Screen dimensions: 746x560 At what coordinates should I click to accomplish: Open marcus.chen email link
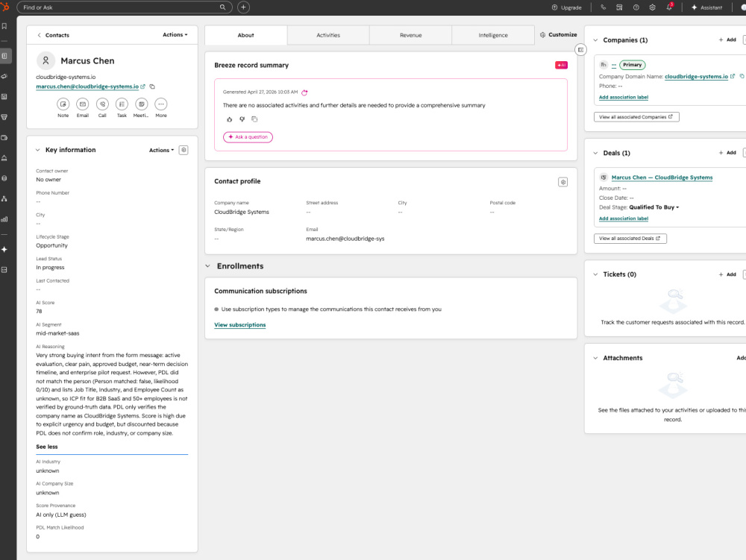tap(87, 86)
